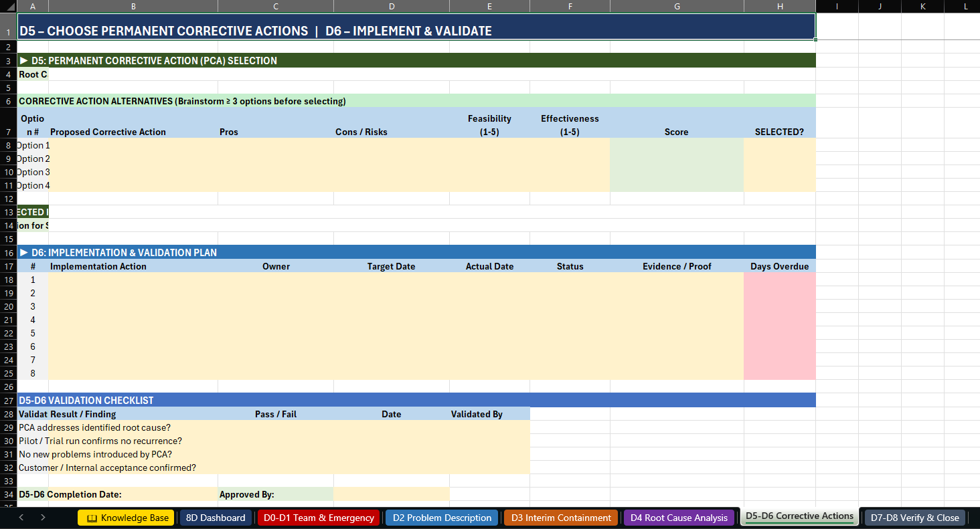Go to the D4 Root Cause Analysis tab

pos(679,516)
